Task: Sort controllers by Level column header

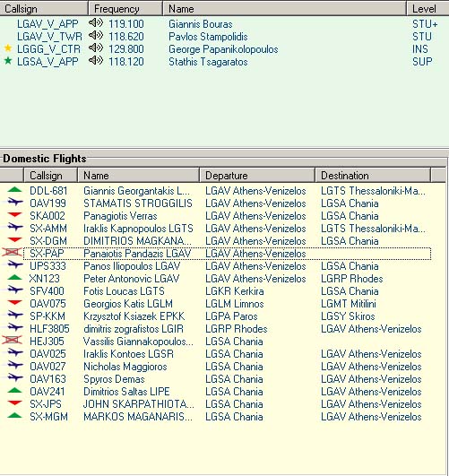Action: [x=427, y=9]
